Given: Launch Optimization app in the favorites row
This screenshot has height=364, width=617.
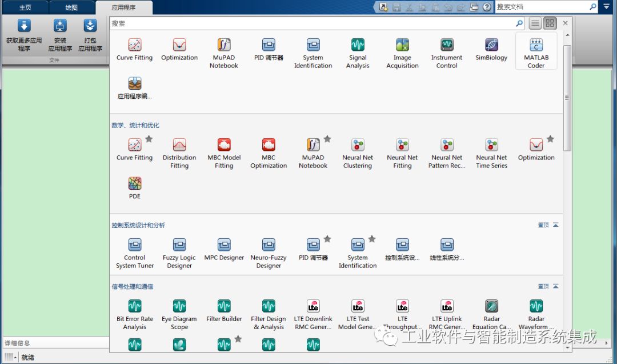Looking at the screenshot, I should click(x=179, y=50).
